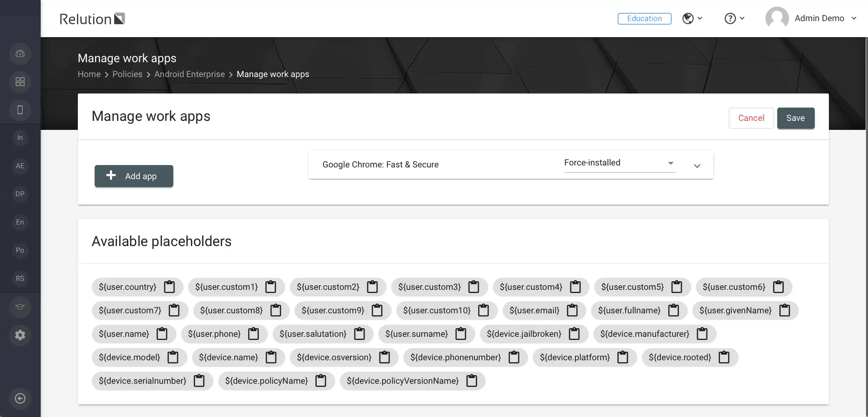The image size is (868, 417).
Task: Copy the ${user.custom5} placeholder
Action: tap(677, 287)
